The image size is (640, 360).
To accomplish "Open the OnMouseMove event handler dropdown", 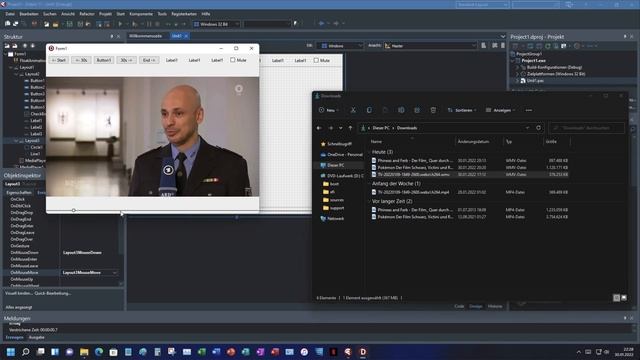I will (x=115, y=273).
